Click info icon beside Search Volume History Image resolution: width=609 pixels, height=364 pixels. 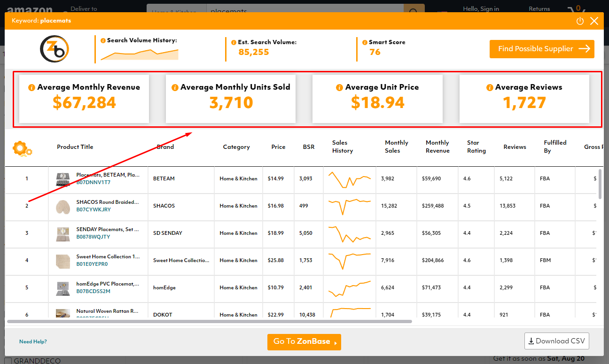103,41
